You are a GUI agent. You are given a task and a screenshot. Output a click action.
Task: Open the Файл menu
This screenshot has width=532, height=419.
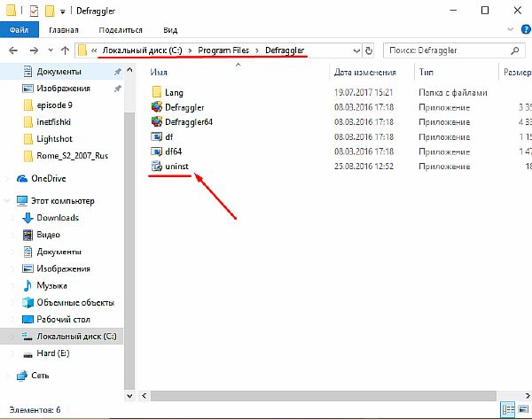click(x=18, y=28)
